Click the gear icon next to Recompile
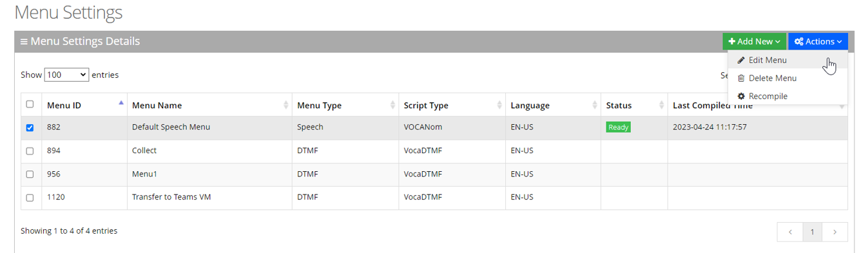Screen dimensions: 868x253 (x=741, y=96)
